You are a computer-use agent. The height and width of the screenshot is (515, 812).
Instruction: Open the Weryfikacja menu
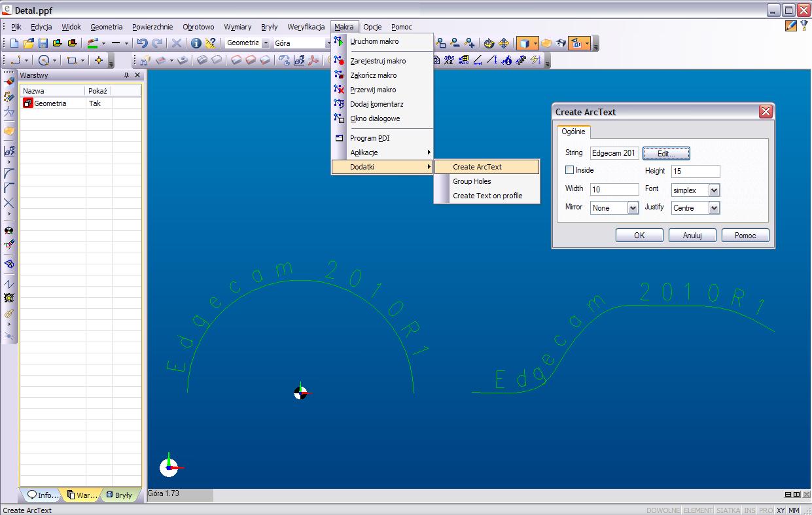point(306,27)
